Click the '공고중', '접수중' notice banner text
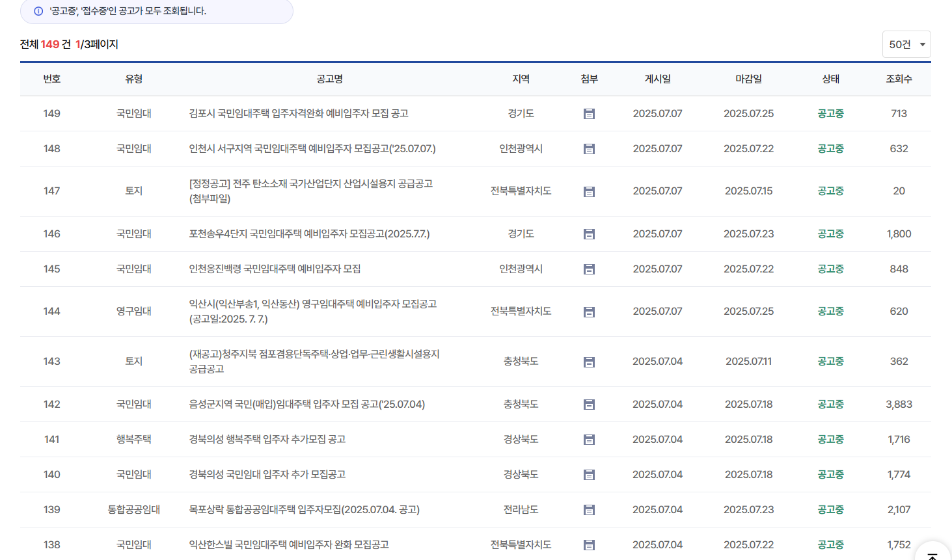The width and height of the screenshot is (952, 560). [x=128, y=11]
